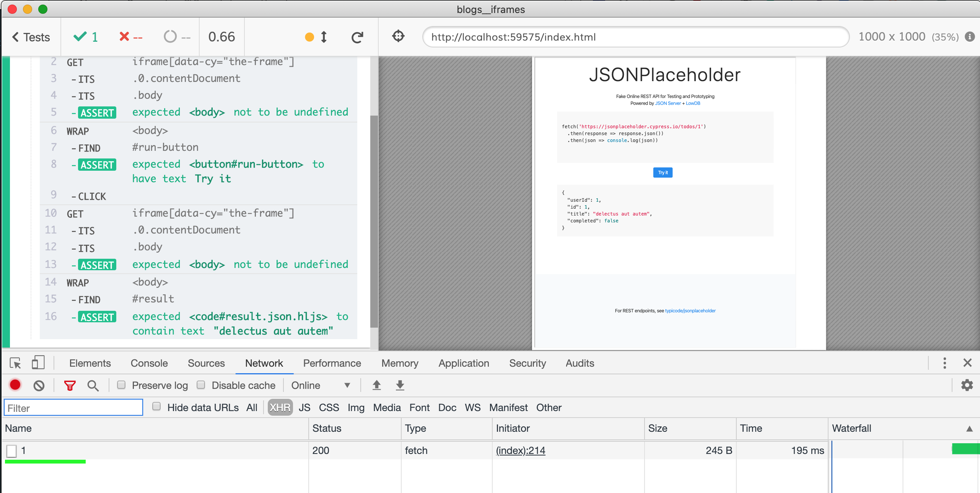Rerun tests with the reload icon
Viewport: 980px width, 493px height.
coord(357,37)
